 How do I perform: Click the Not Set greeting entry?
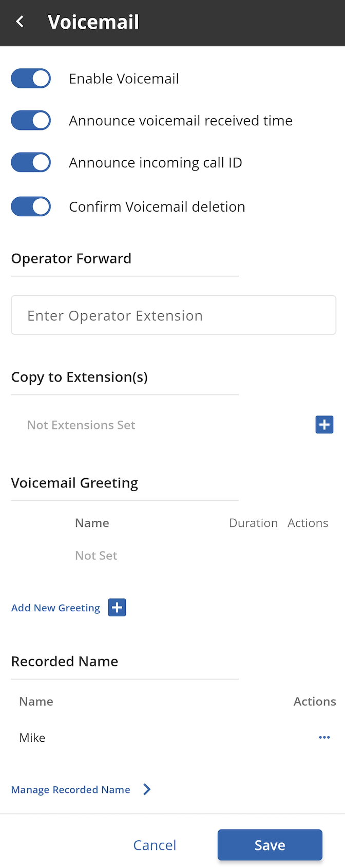click(96, 555)
